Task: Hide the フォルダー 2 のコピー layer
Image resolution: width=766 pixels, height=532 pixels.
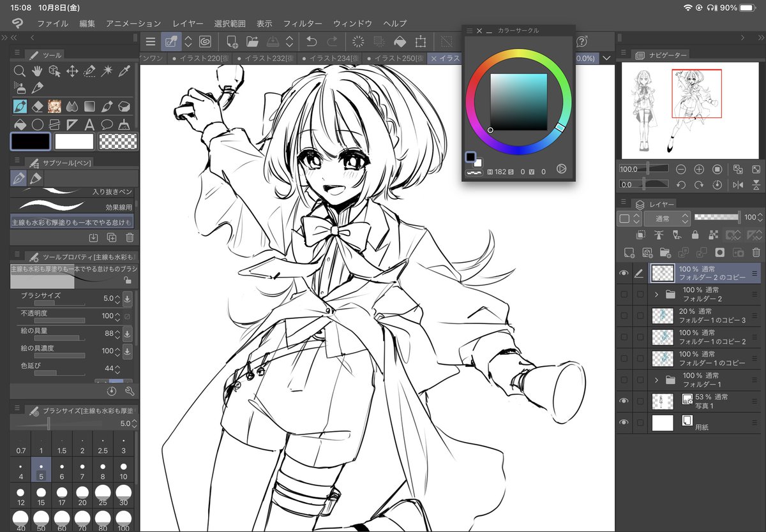Action: point(624,274)
